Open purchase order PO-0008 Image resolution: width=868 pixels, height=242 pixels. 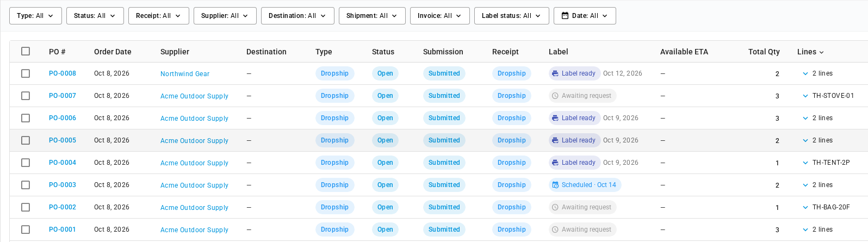63,73
